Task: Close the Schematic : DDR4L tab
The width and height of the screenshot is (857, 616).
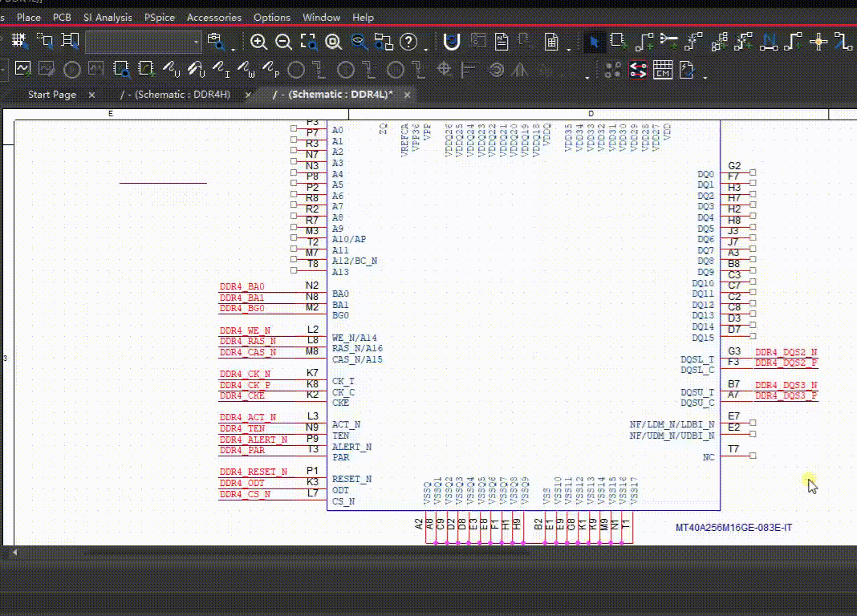Action: click(407, 95)
